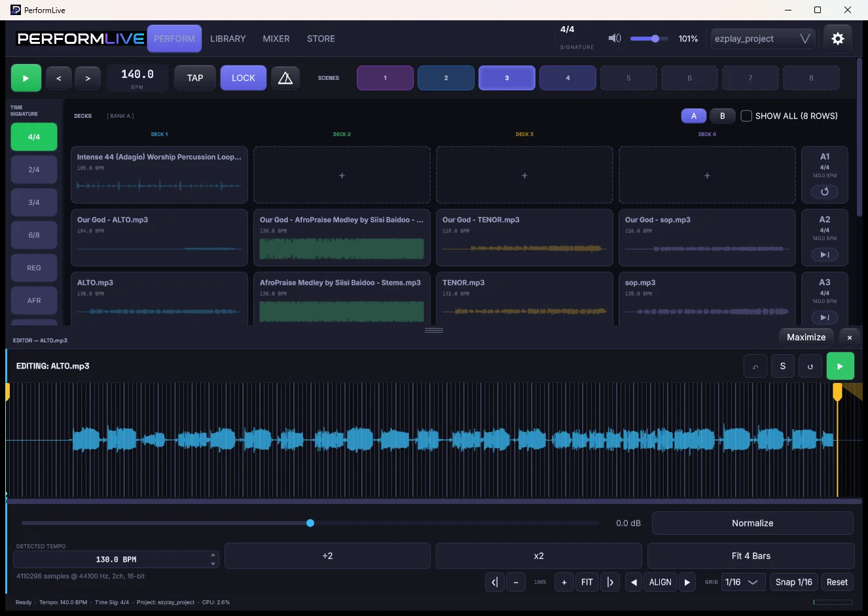The image size is (868, 616).
Task: Enable the SHOW ALL (8 ROWS) checkbox
Action: (x=746, y=116)
